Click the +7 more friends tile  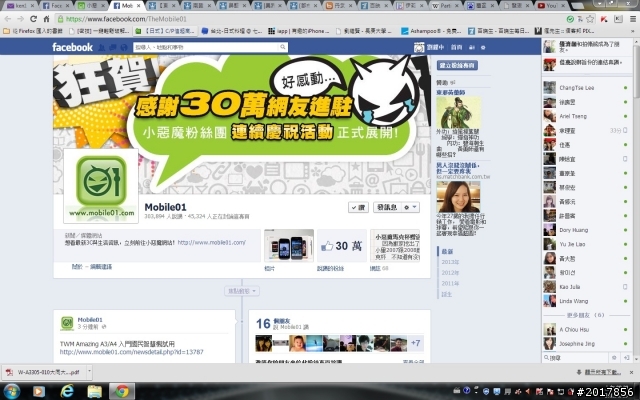415,343
